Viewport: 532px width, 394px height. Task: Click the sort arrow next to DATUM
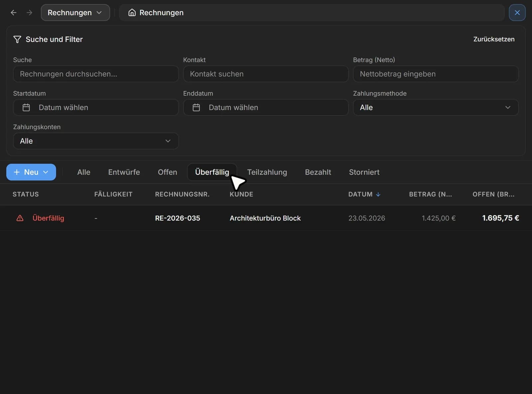click(378, 194)
